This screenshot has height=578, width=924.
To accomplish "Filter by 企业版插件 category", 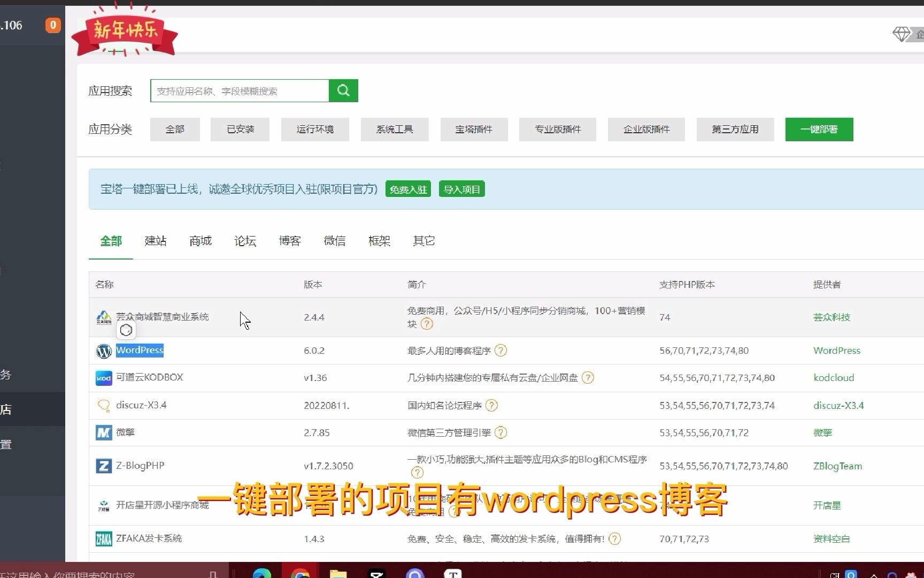I will (646, 130).
